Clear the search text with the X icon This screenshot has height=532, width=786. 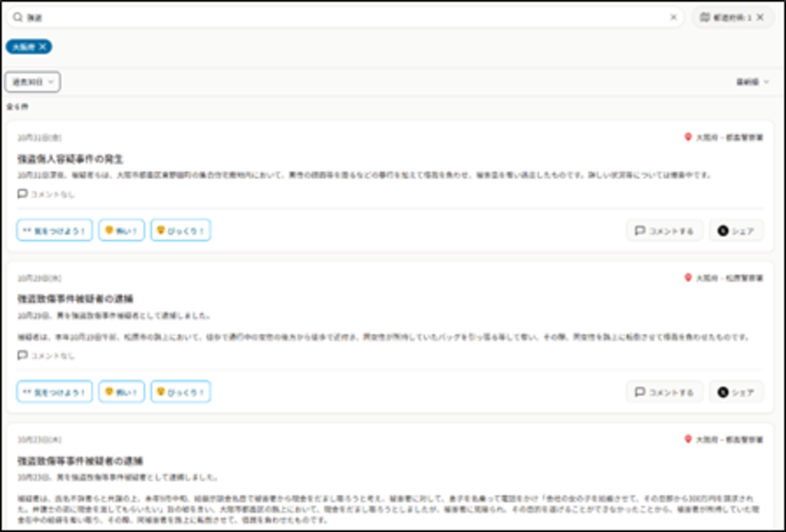(x=673, y=17)
